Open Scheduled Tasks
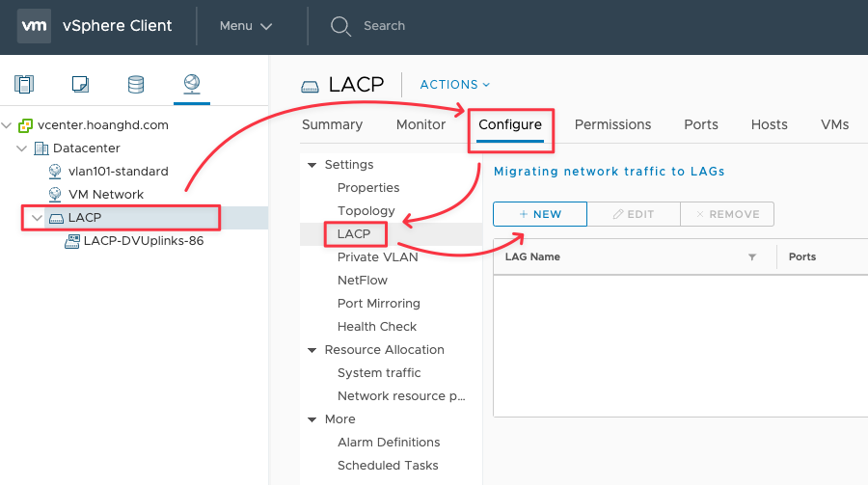 (x=388, y=466)
